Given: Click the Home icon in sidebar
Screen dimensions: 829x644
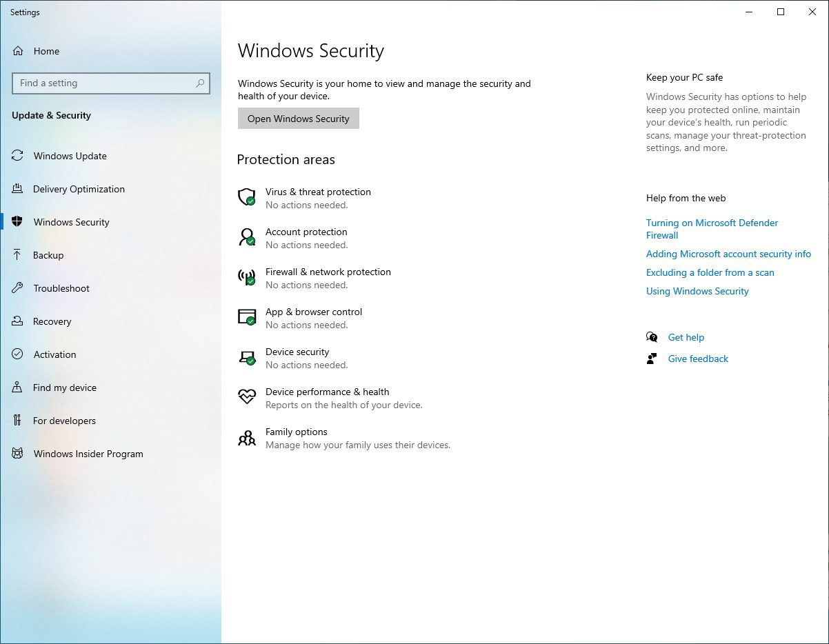Looking at the screenshot, I should pos(18,51).
